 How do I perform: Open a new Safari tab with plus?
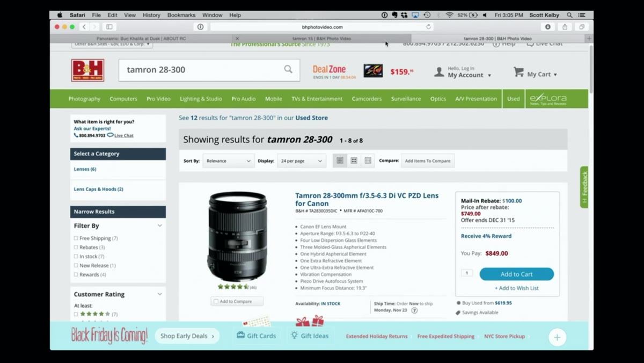pyautogui.click(x=589, y=39)
